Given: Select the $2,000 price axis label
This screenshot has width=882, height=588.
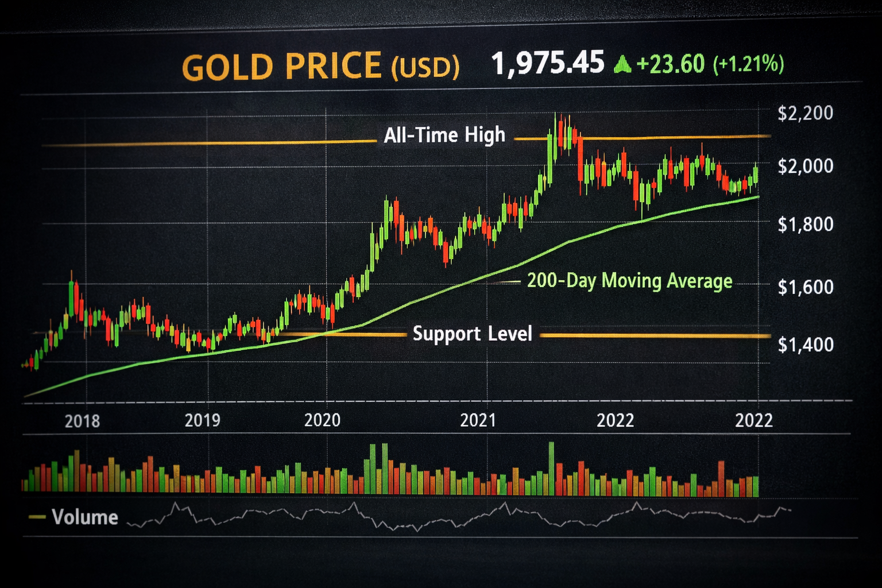Looking at the screenshot, I should click(805, 166).
